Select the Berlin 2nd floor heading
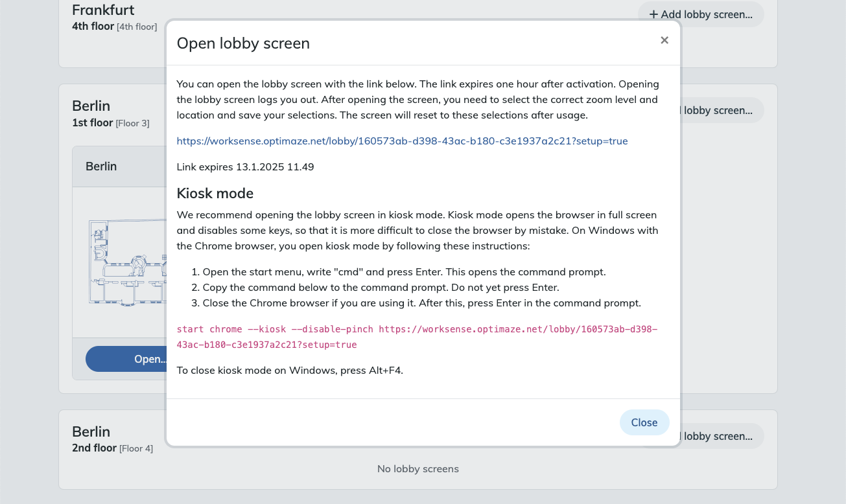Image resolution: width=846 pixels, height=504 pixels. coord(91,432)
